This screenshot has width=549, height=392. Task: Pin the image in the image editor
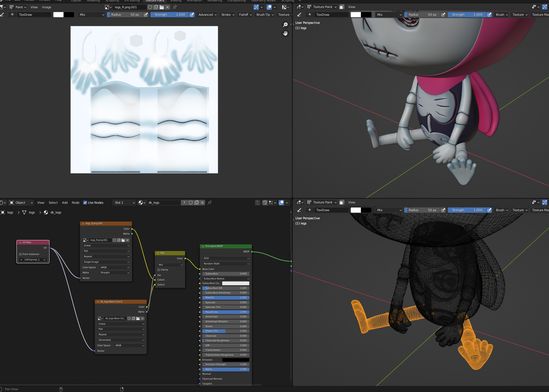click(175, 7)
